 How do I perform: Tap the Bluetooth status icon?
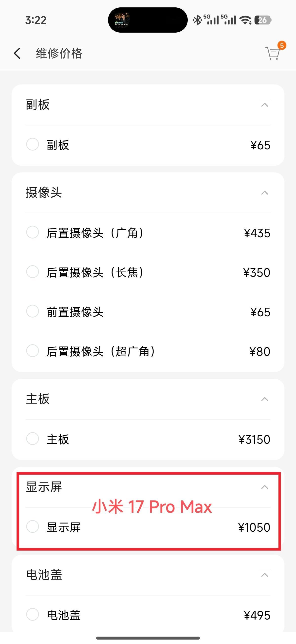tap(197, 20)
